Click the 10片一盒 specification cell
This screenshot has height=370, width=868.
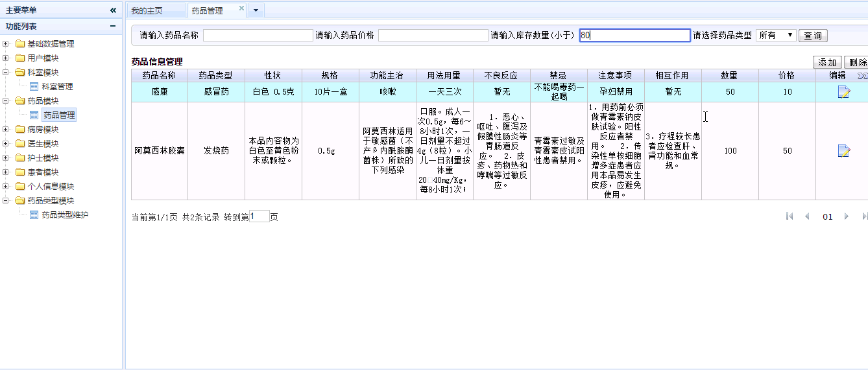(330, 92)
